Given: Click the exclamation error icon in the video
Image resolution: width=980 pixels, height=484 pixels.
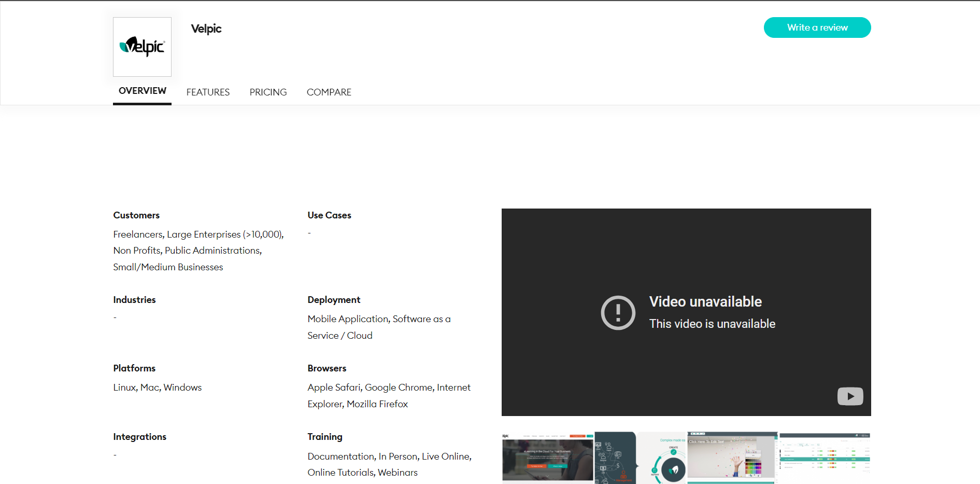Looking at the screenshot, I should pos(618,313).
